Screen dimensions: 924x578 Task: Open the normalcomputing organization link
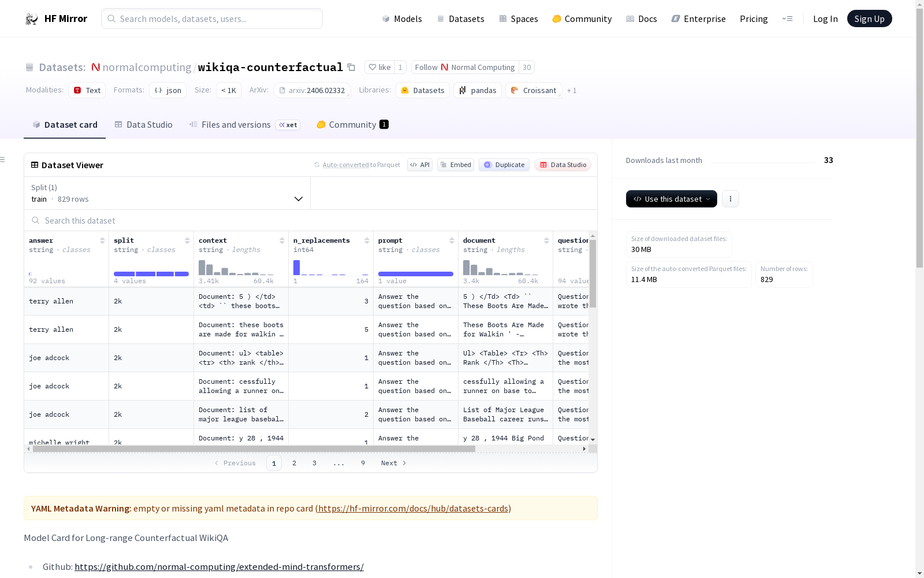[x=147, y=67]
